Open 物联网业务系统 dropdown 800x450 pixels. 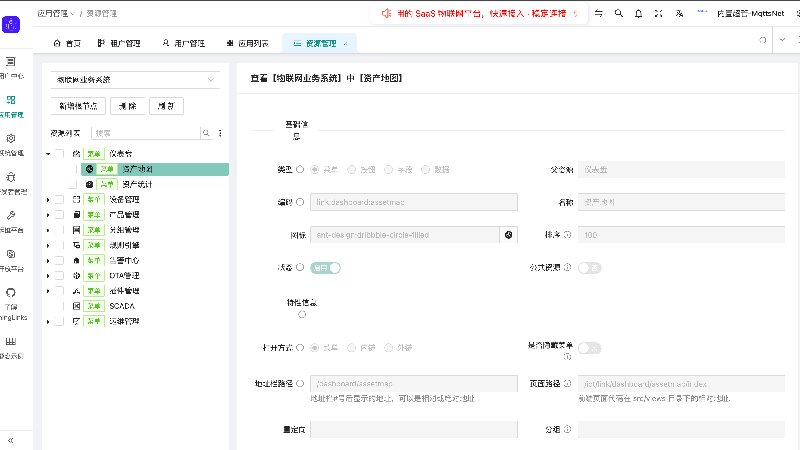coord(135,80)
